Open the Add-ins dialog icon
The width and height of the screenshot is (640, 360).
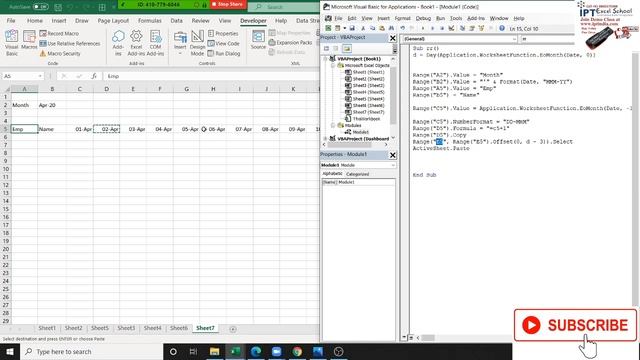coord(118,42)
